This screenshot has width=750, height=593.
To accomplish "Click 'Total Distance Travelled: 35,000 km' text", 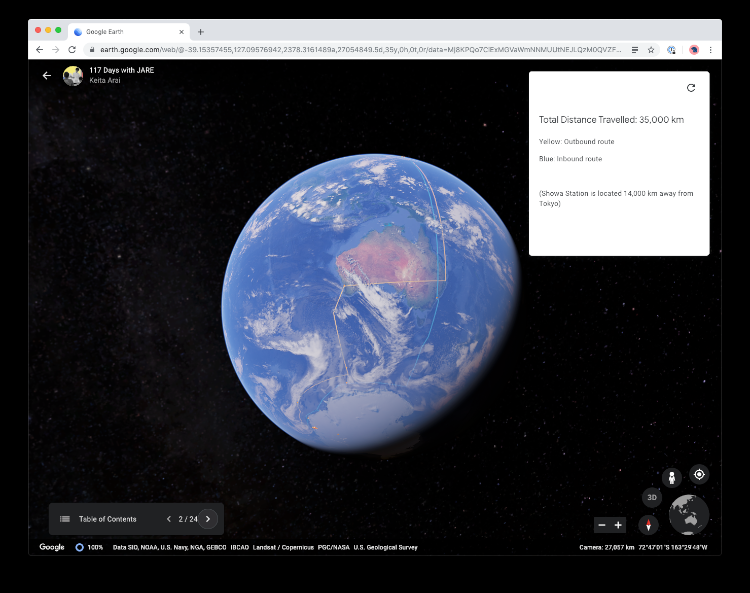I will (611, 120).
